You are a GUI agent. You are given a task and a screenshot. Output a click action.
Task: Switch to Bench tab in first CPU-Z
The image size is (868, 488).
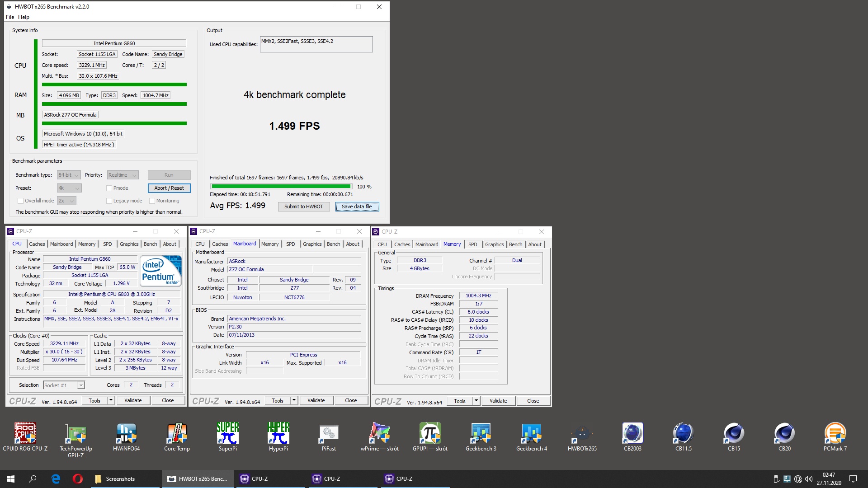[x=151, y=244]
